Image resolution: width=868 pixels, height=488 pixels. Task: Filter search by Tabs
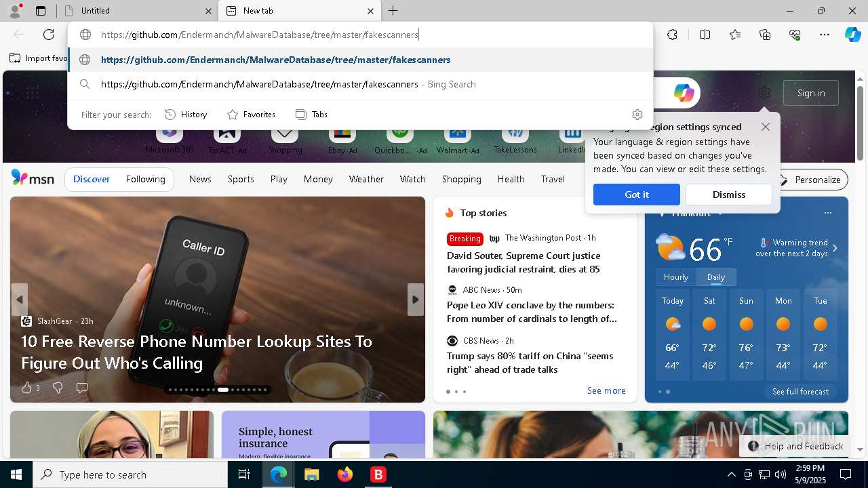[x=311, y=115]
